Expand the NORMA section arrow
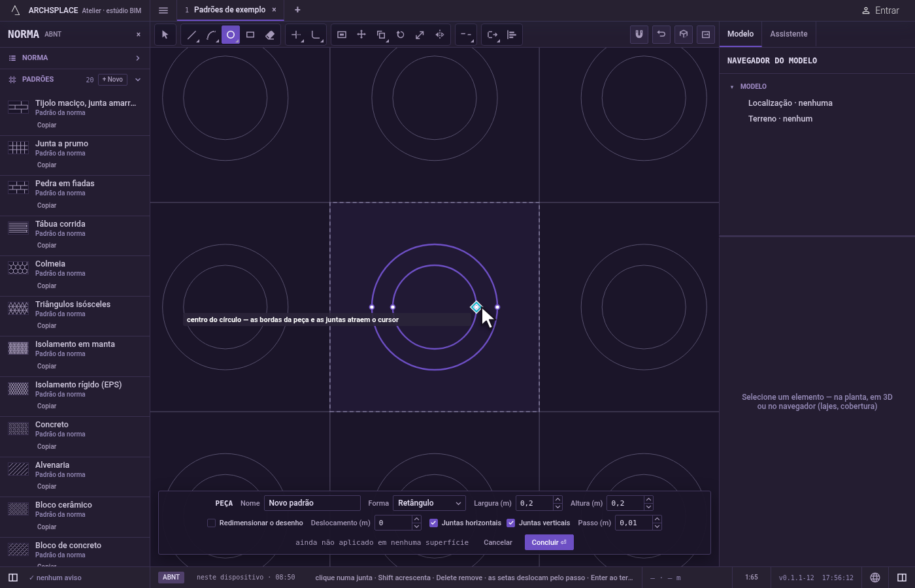Image resolution: width=915 pixels, height=588 pixels. pyautogui.click(x=138, y=58)
